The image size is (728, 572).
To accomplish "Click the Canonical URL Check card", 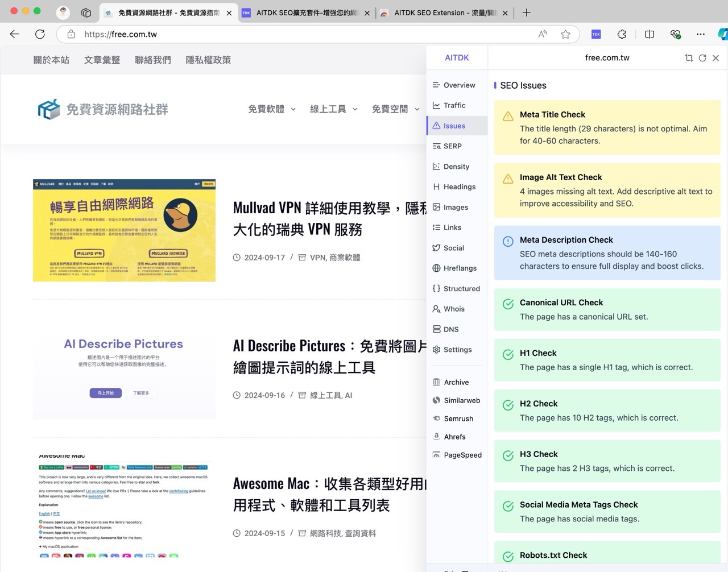I will [x=607, y=309].
